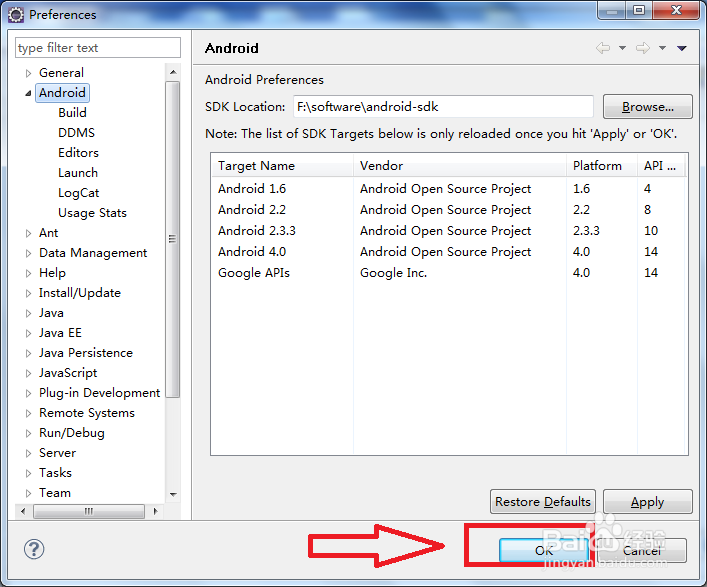Image resolution: width=707 pixels, height=587 pixels.
Task: Sort by Platform column header
Action: click(x=601, y=165)
